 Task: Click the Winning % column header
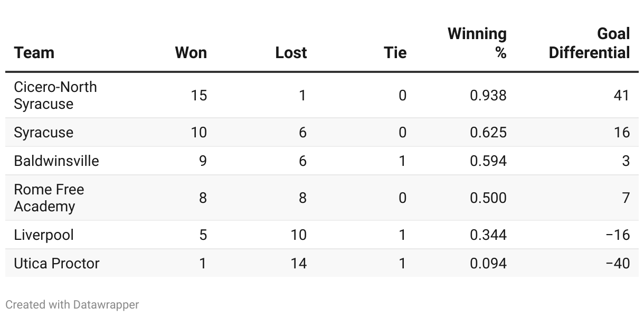coord(477,43)
